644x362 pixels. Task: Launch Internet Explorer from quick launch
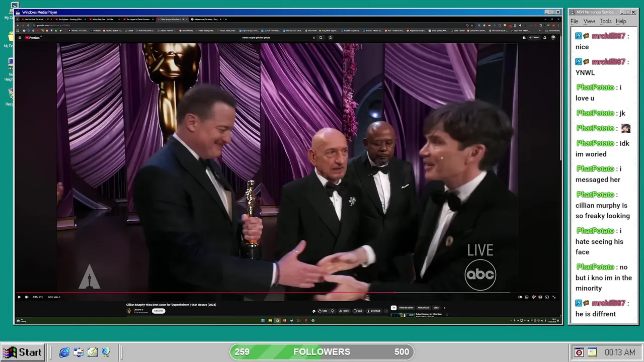64,352
